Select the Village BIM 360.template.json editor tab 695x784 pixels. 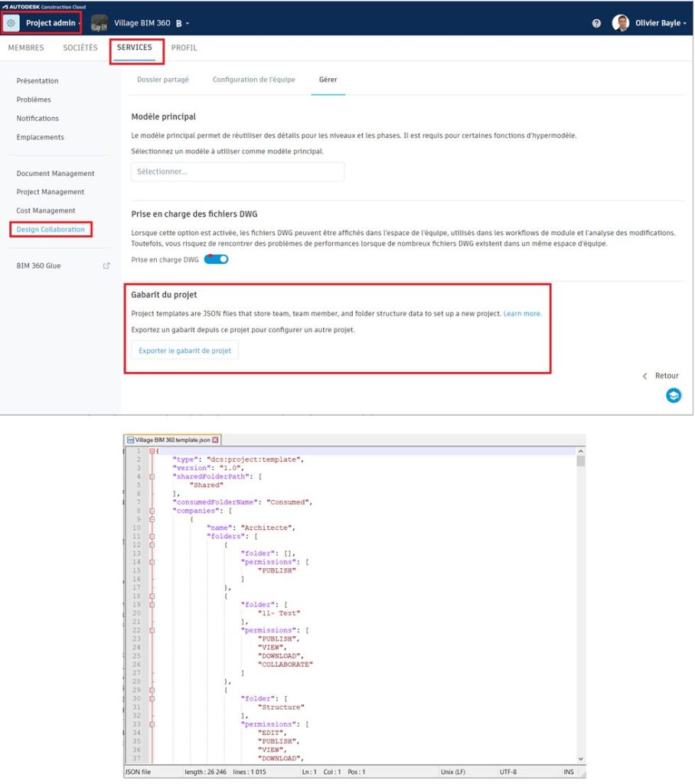(x=172, y=440)
